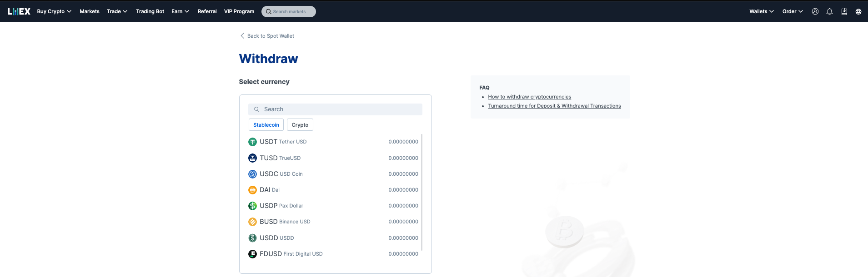This screenshot has height=277, width=868.
Task: Click the DAI coin icon
Action: click(x=252, y=190)
